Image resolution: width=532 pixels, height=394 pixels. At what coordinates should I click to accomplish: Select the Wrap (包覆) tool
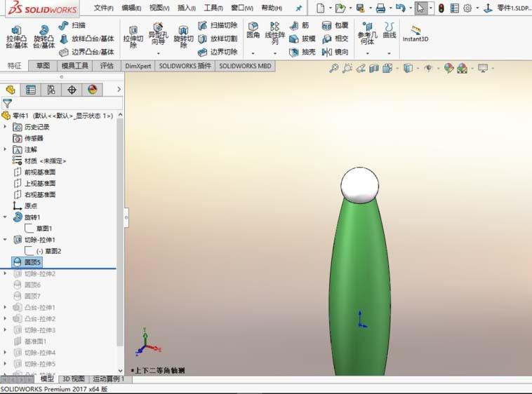[x=335, y=25]
